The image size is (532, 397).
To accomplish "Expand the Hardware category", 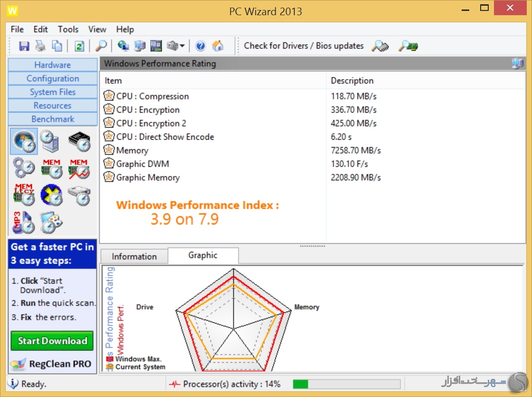I will (53, 65).
